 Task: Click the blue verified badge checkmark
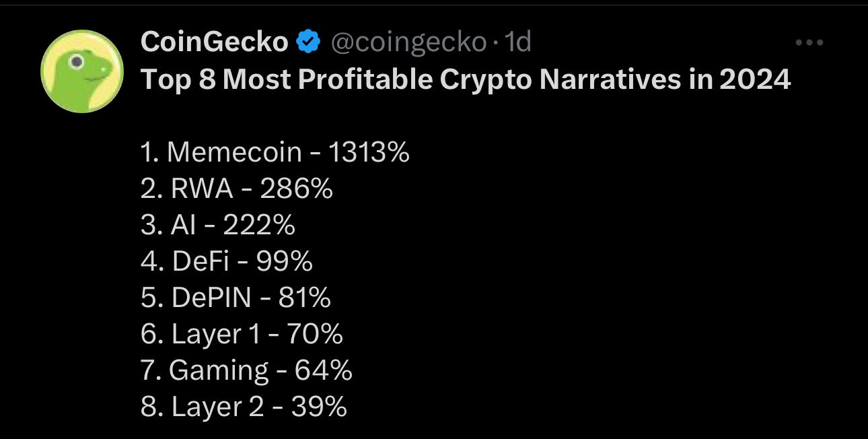(x=308, y=42)
